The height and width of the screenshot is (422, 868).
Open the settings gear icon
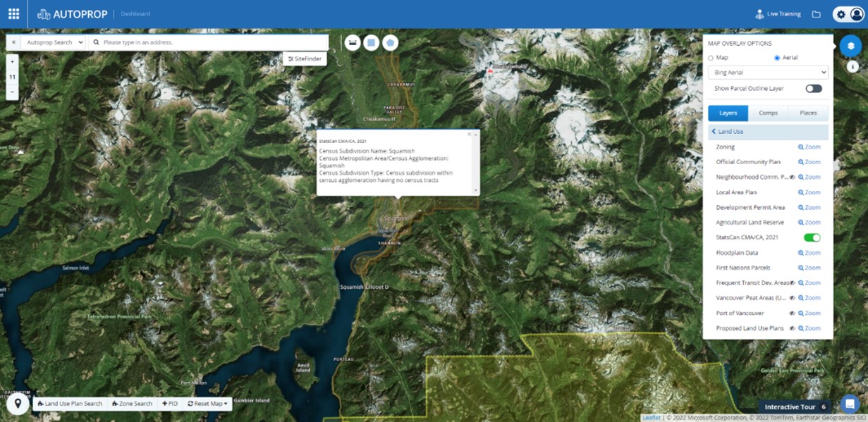[x=841, y=14]
